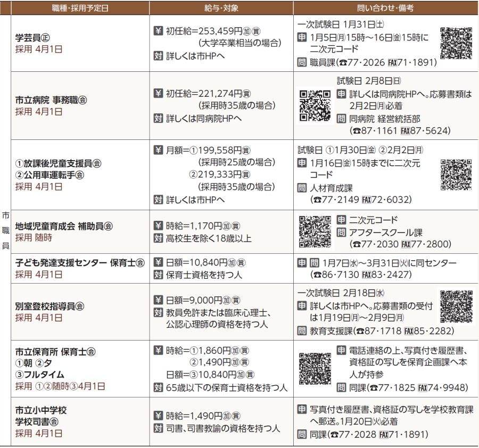Click the 問い合わせ・備考 column header
479x448 pixels.
tap(385, 7)
